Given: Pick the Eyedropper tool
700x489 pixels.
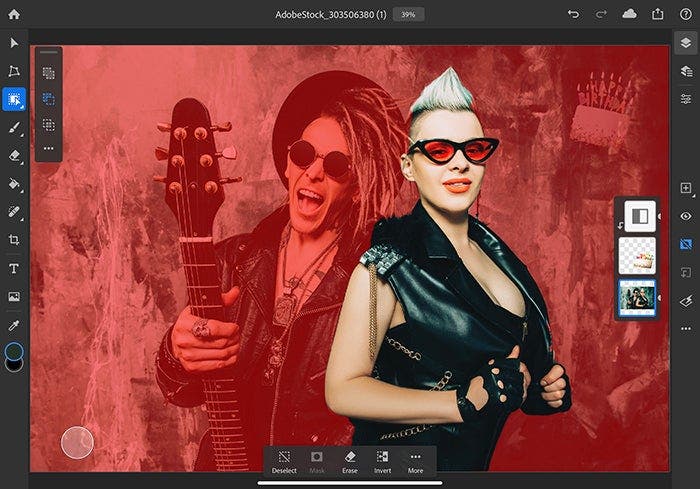Looking at the screenshot, I should click(x=14, y=325).
